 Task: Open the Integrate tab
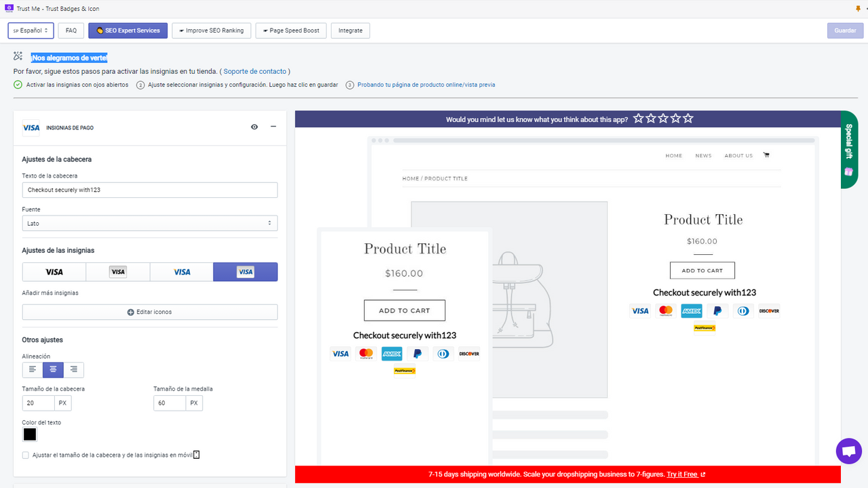tap(351, 30)
